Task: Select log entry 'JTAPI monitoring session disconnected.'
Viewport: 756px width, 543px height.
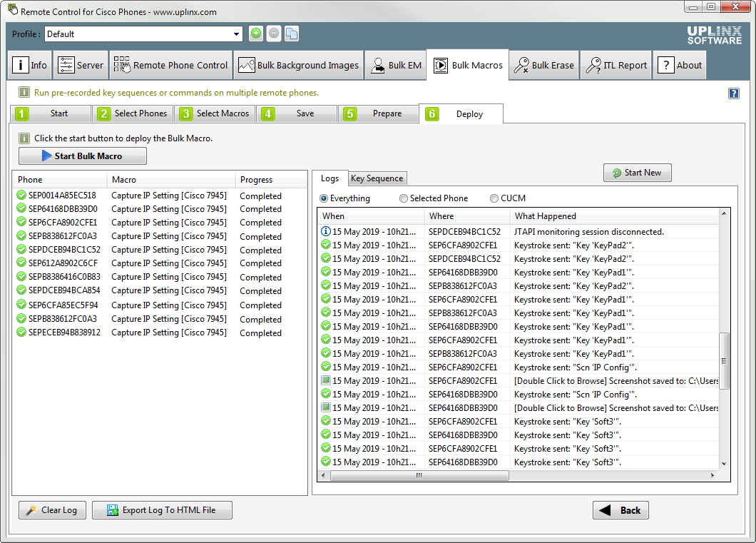Action: [x=519, y=231]
